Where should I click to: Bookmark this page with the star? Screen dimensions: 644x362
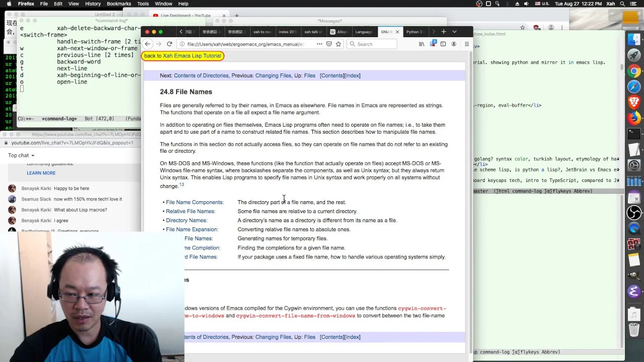pos(339,44)
